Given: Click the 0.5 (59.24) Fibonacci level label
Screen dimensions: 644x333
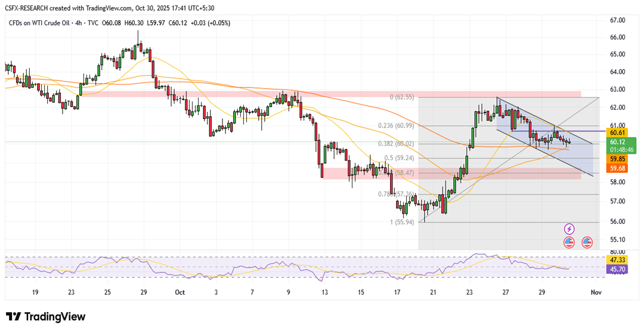Looking at the screenshot, I should pyautogui.click(x=400, y=158).
